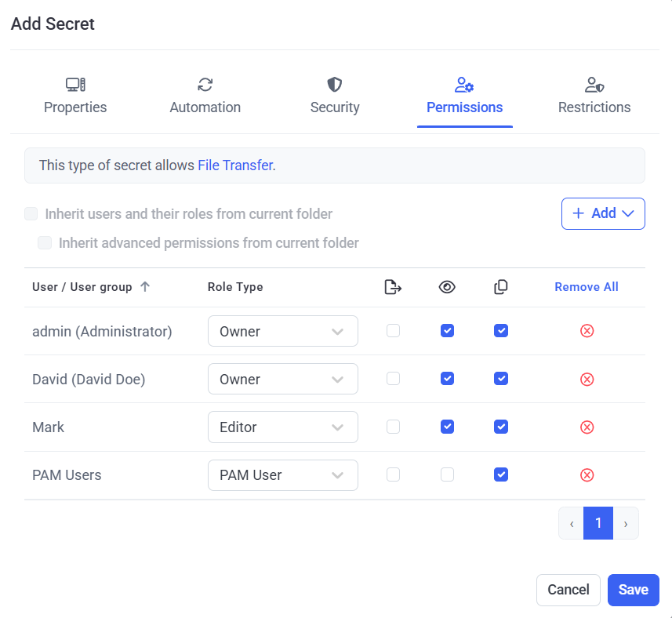Screen dimensions: 672x618
Task: Open the Restrictions tab
Action: [x=594, y=96]
